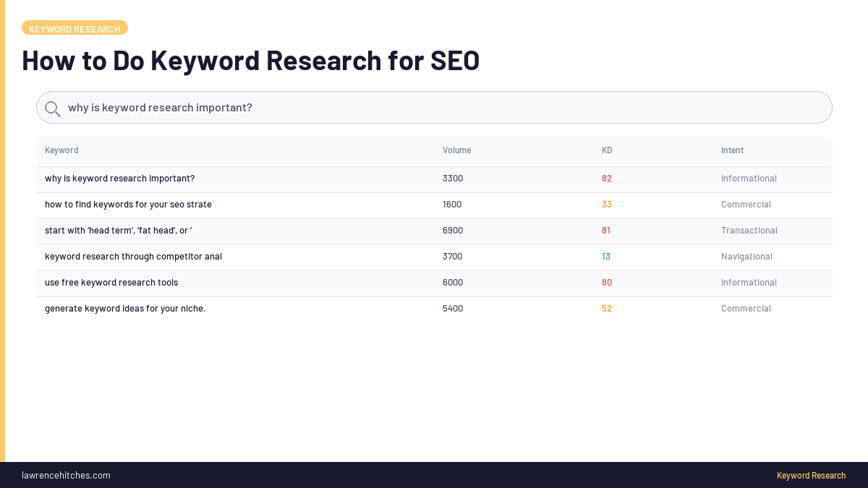This screenshot has height=488, width=868.
Task: Sort table by the Volume column header
Action: tap(456, 150)
